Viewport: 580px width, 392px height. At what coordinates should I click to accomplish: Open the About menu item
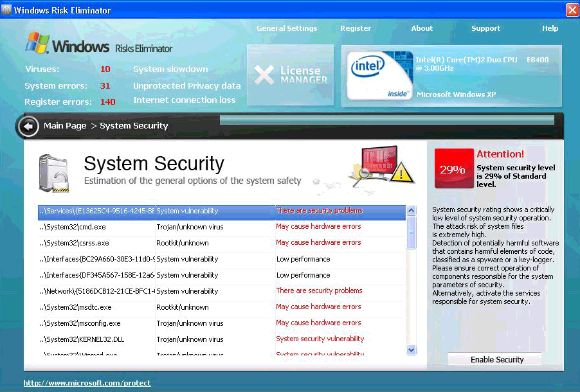(x=422, y=28)
